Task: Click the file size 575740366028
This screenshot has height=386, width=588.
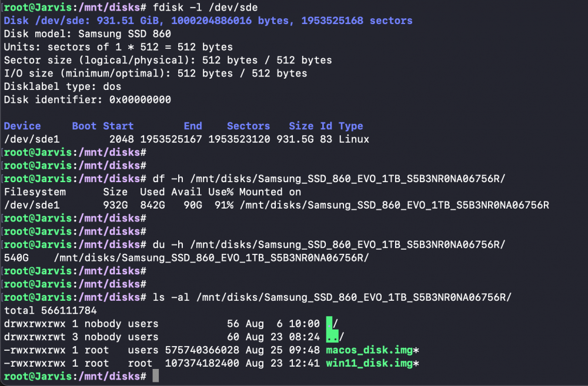Action: tap(202, 350)
